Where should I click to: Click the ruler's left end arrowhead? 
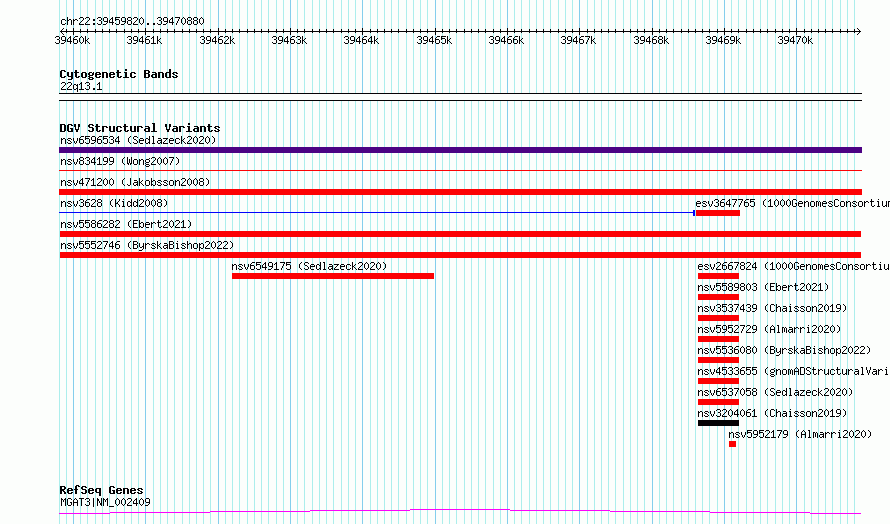[62, 31]
